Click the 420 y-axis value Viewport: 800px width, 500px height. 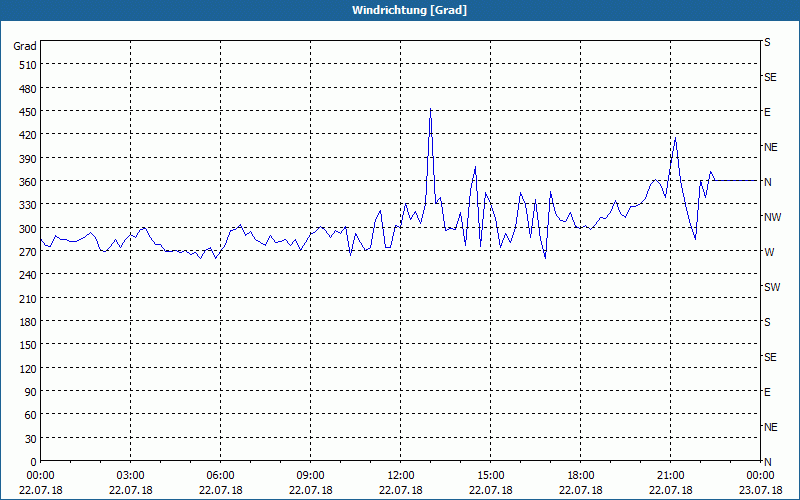[x=28, y=135]
